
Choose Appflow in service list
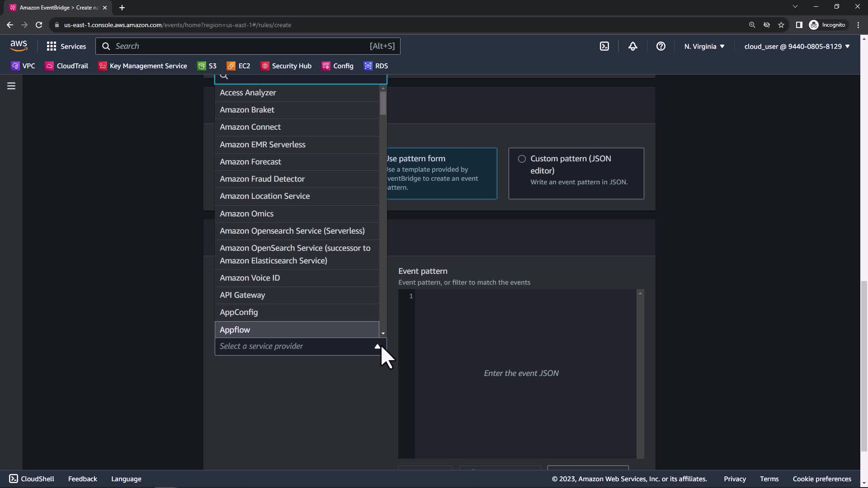coord(235,330)
